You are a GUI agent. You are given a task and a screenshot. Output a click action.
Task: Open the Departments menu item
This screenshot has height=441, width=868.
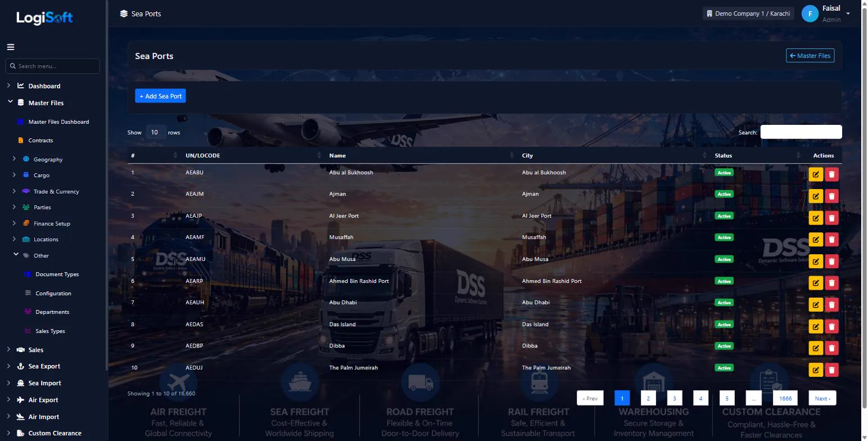pyautogui.click(x=52, y=312)
